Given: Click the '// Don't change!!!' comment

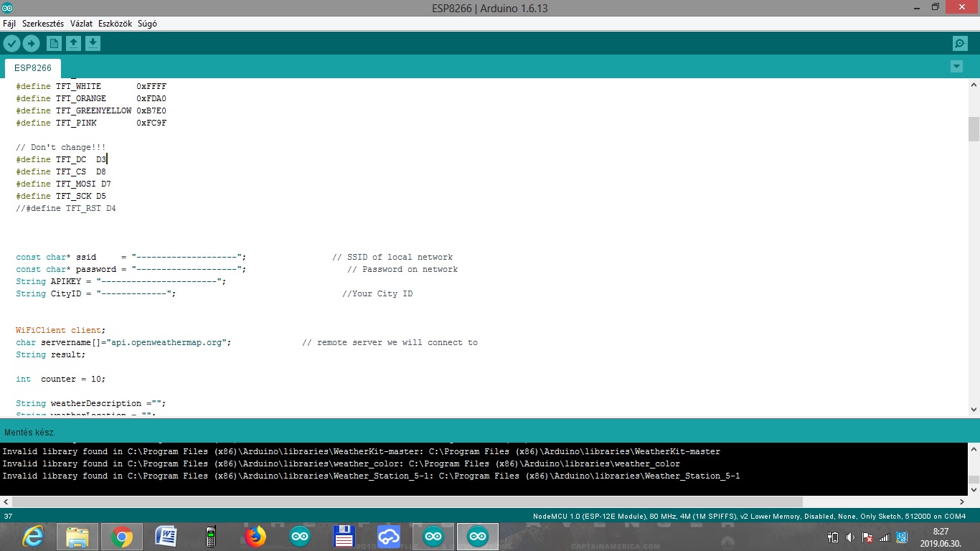Looking at the screenshot, I should 61,147.
